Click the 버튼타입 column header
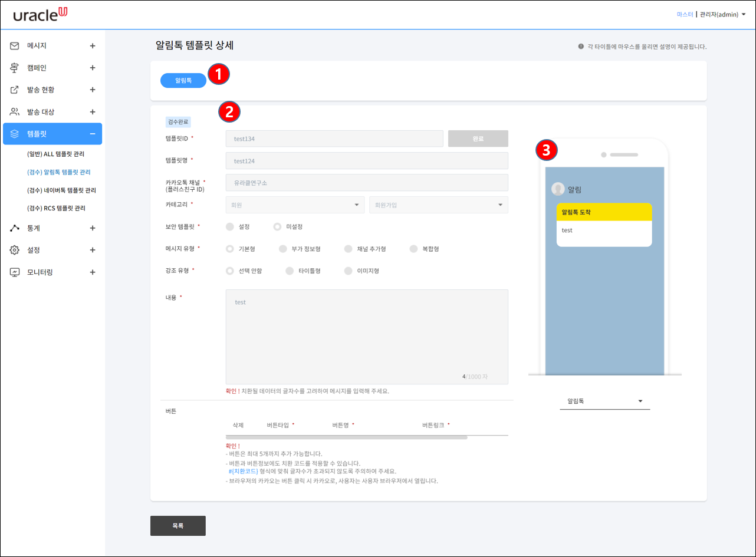756x557 pixels. click(x=278, y=425)
